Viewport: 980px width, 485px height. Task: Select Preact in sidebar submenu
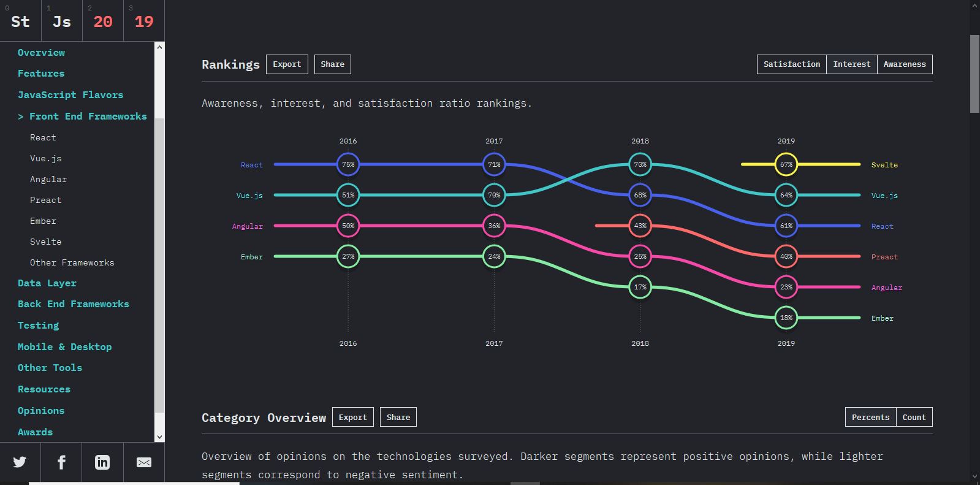pos(46,200)
